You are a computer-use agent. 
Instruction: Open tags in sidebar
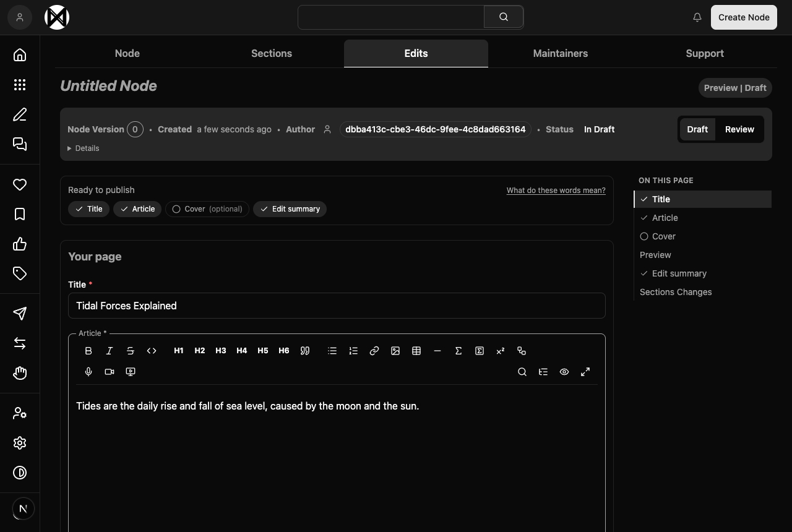[20, 273]
